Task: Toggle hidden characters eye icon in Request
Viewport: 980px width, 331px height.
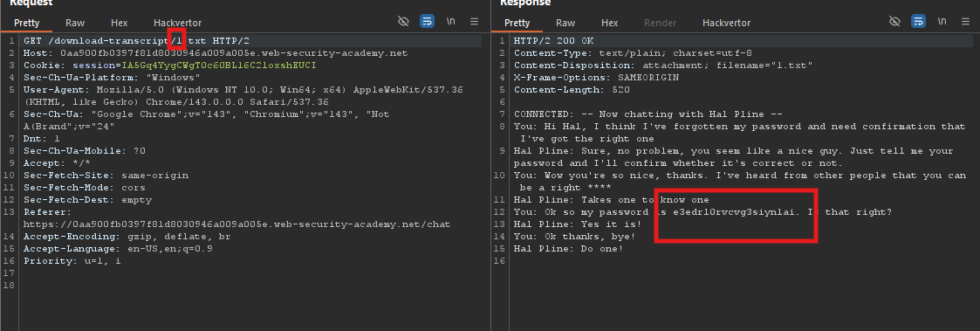Action: click(403, 21)
